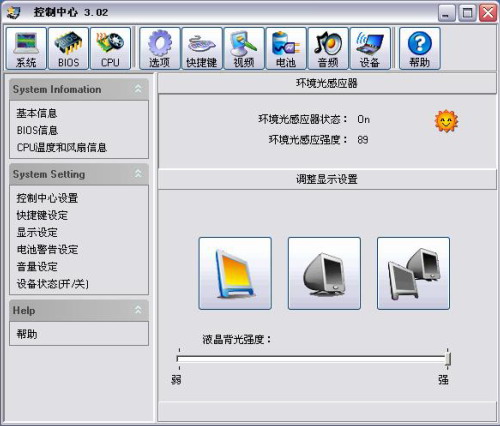Click the 调整显示设置 section header
This screenshot has height=426, width=500.
click(327, 179)
